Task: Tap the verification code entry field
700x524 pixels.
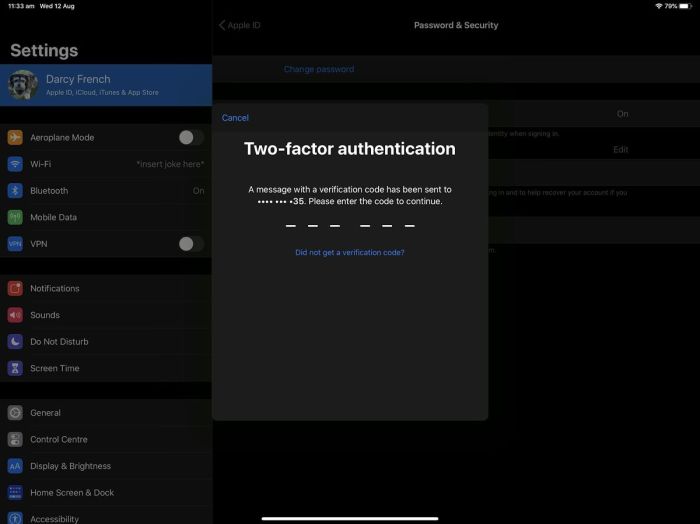Action: pos(350,226)
